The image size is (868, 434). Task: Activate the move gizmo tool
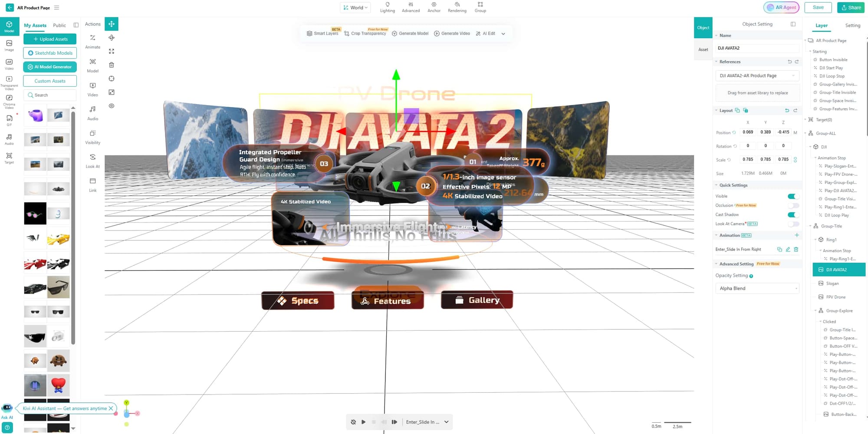(x=112, y=24)
